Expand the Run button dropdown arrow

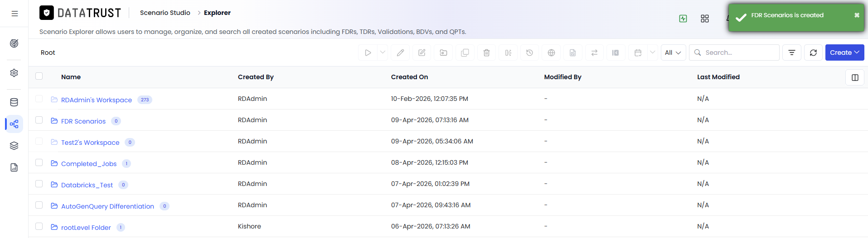tap(383, 52)
